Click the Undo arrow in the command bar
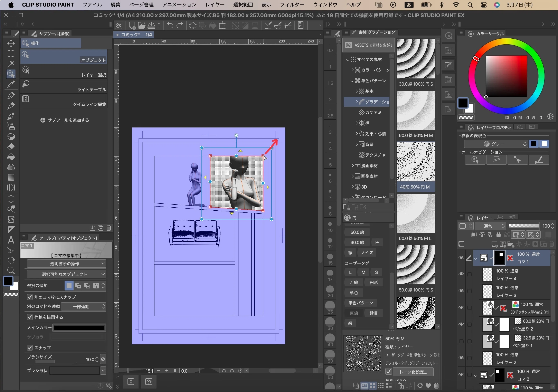Viewport: 558px width, 392px height. click(x=170, y=25)
